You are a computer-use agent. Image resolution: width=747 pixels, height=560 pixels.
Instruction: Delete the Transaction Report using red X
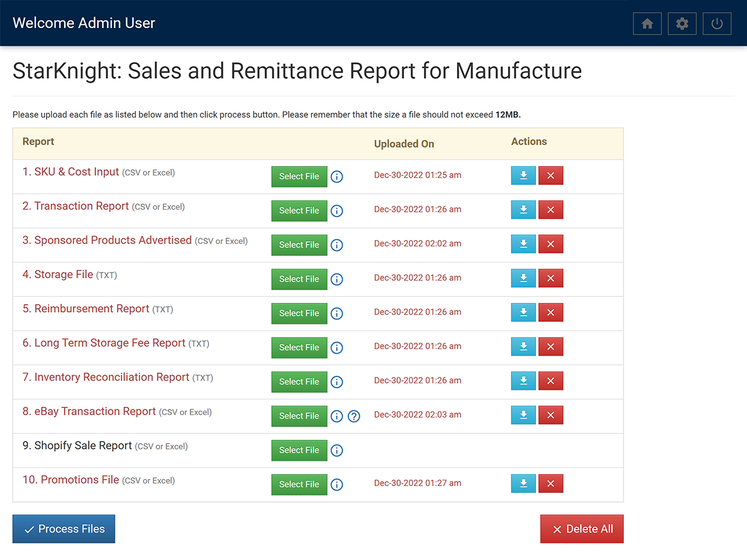click(x=550, y=210)
